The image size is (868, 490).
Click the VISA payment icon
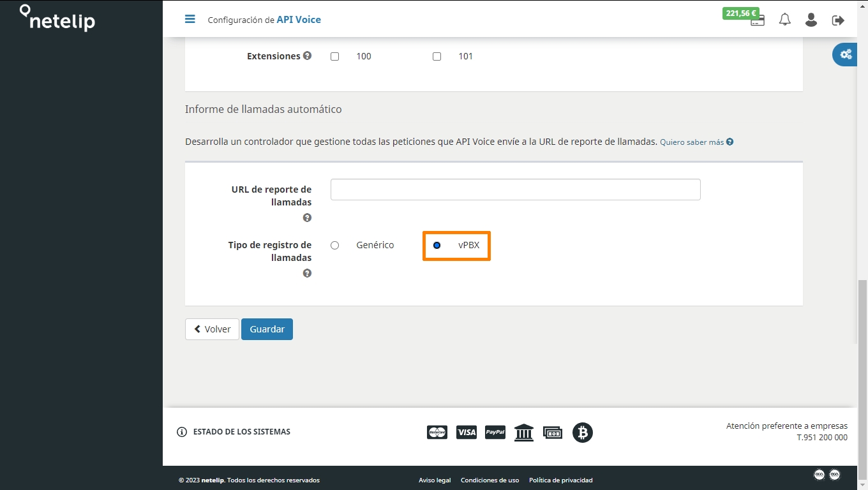[x=467, y=433]
